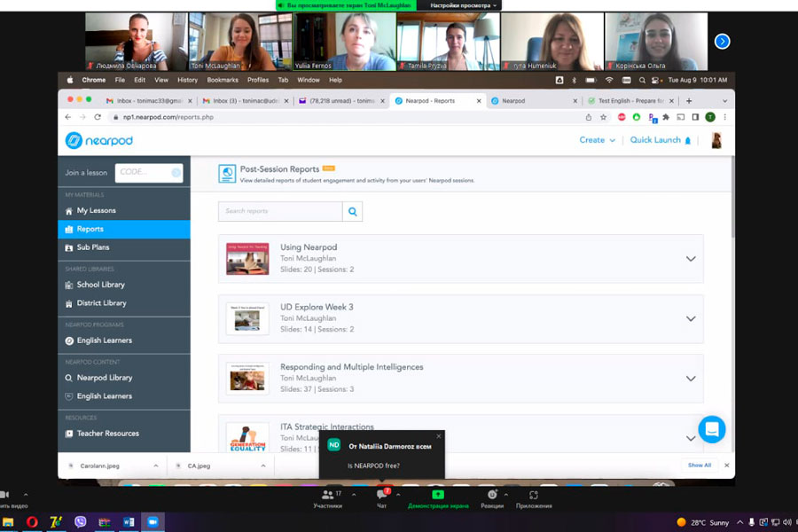Click the Search reports input field
This screenshot has width=798, height=532.
click(280, 212)
